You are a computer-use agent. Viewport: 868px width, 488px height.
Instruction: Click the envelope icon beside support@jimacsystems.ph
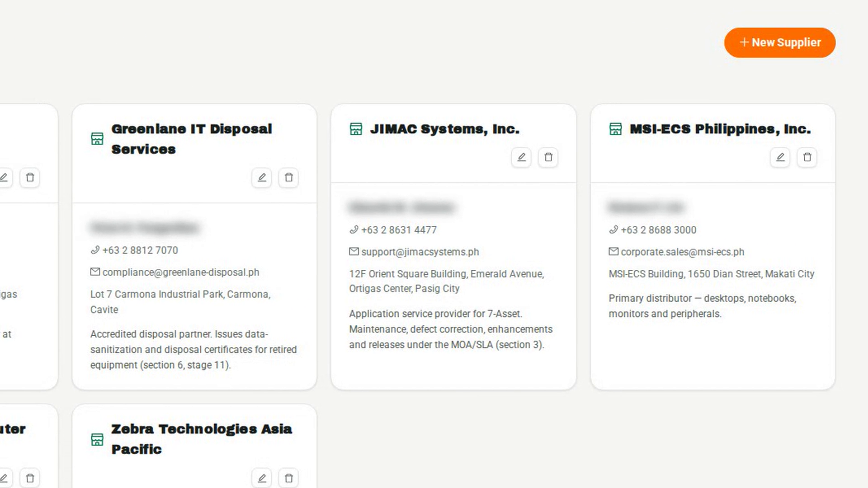(354, 252)
